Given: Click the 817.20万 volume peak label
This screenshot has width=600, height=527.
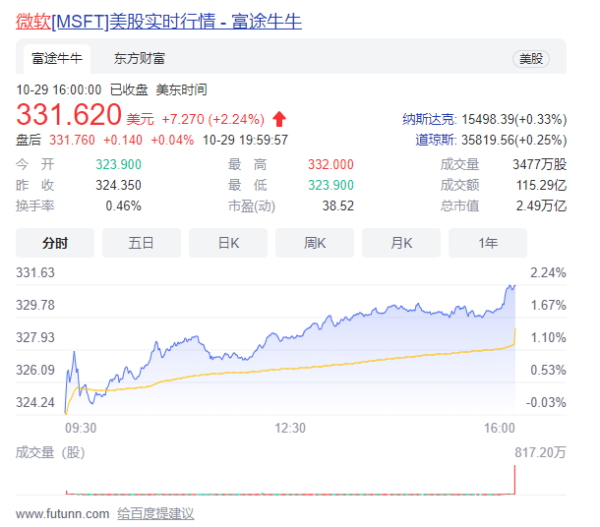Looking at the screenshot, I should tap(540, 453).
